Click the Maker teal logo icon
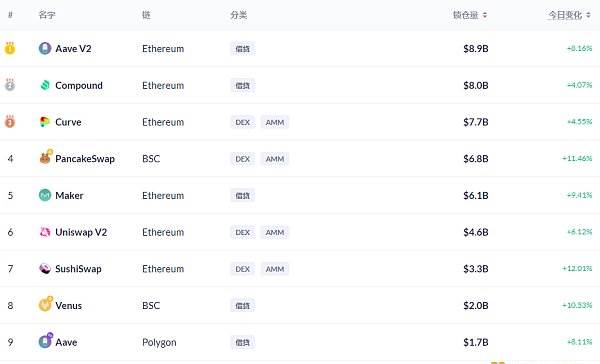The width and height of the screenshot is (600, 364). [45, 195]
